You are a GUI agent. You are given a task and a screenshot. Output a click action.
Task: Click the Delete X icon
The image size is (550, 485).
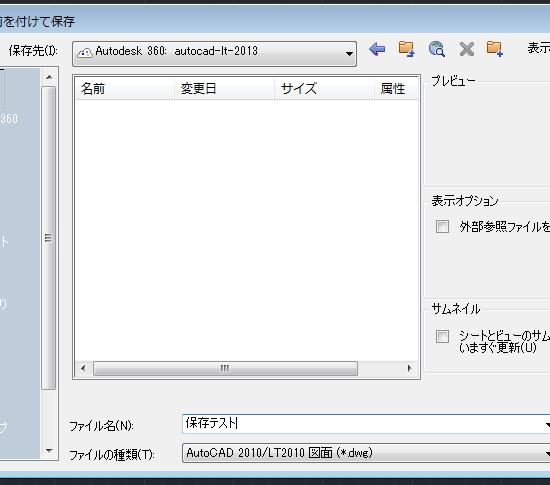click(467, 49)
